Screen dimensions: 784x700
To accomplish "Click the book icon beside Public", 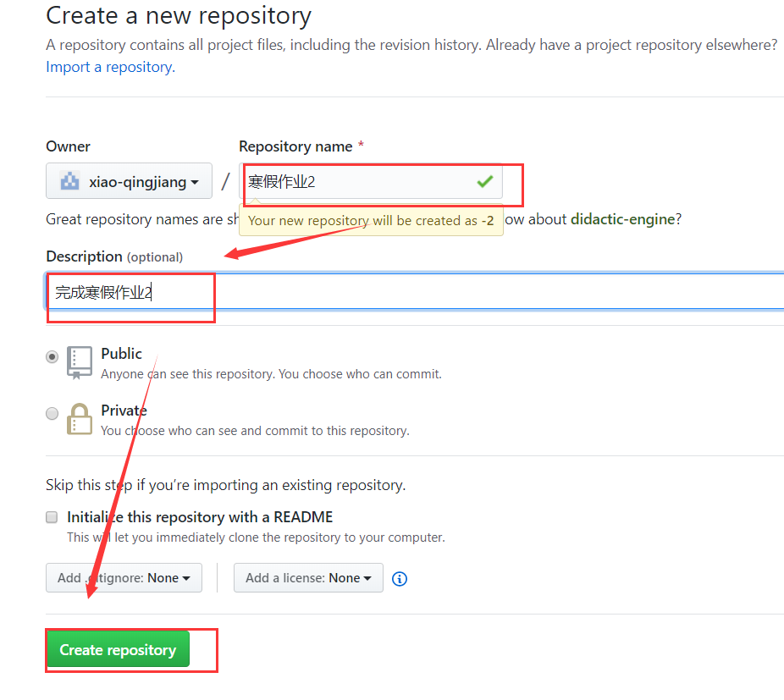I will [79, 361].
